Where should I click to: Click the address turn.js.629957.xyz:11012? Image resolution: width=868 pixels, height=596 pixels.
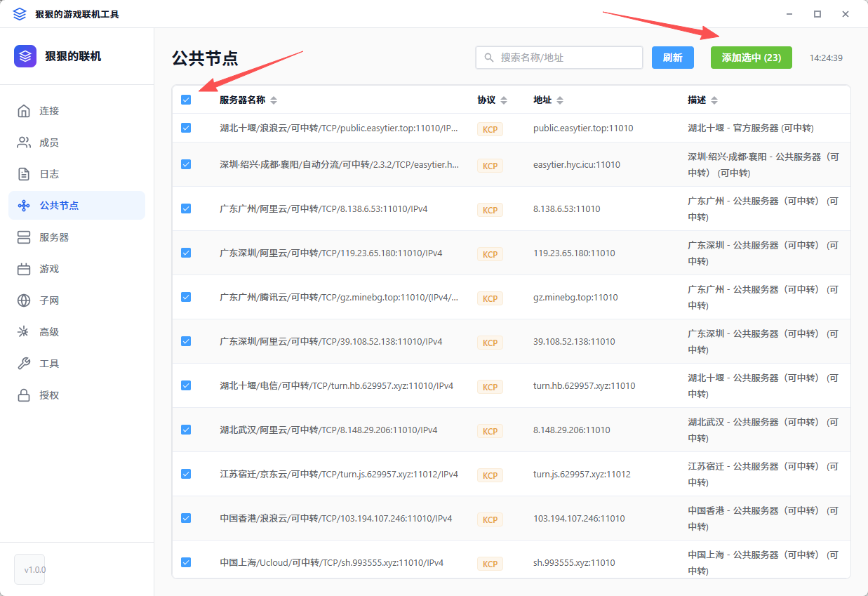pyautogui.click(x=582, y=475)
